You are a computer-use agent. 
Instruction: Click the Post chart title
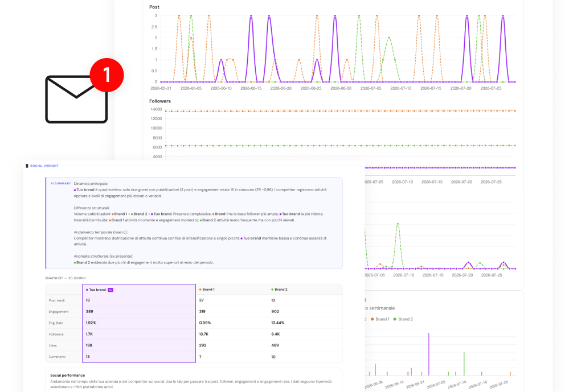154,7
